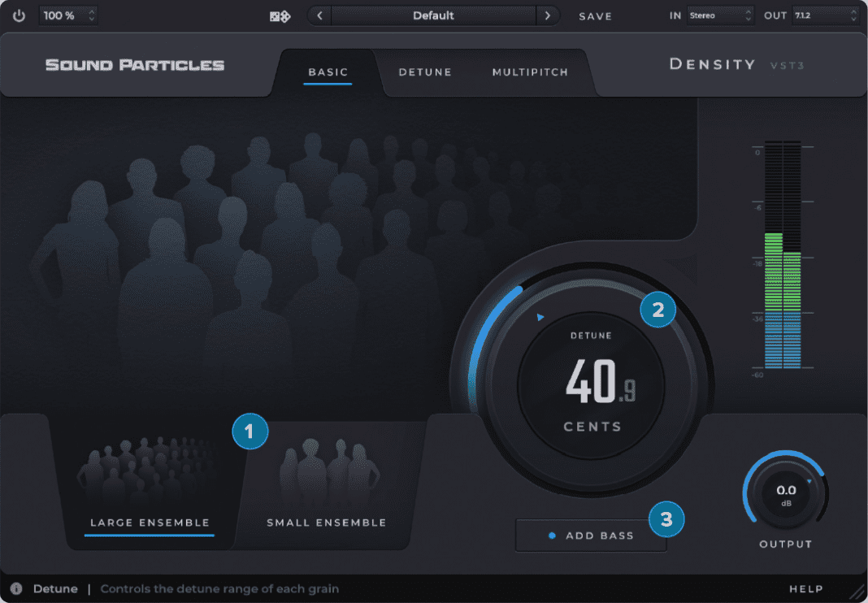Click the output level meter

pos(783,254)
